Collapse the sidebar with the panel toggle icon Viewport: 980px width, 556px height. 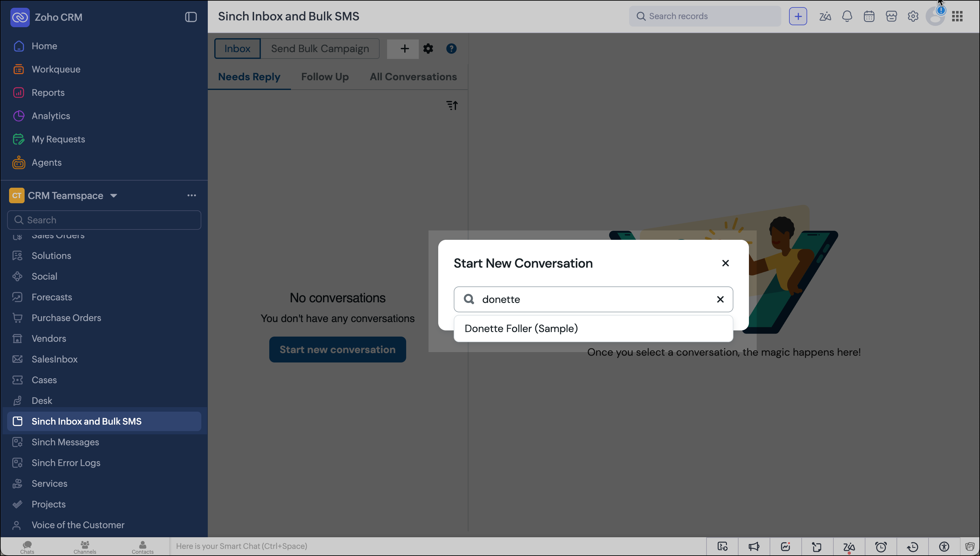click(191, 17)
